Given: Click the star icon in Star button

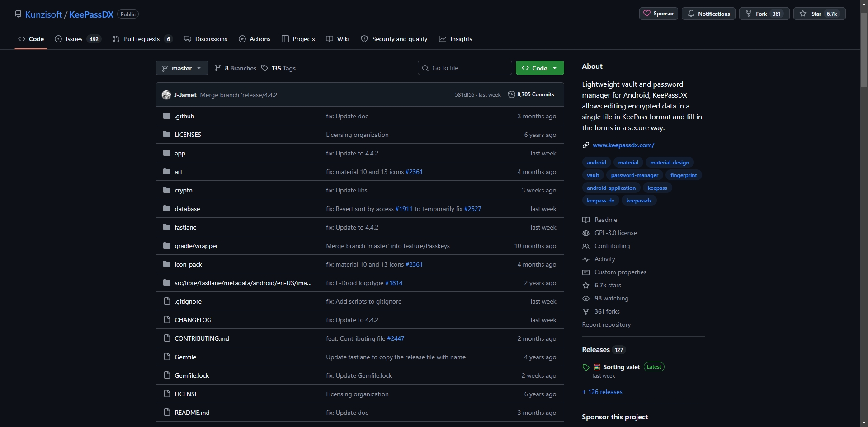Looking at the screenshot, I should (x=803, y=14).
